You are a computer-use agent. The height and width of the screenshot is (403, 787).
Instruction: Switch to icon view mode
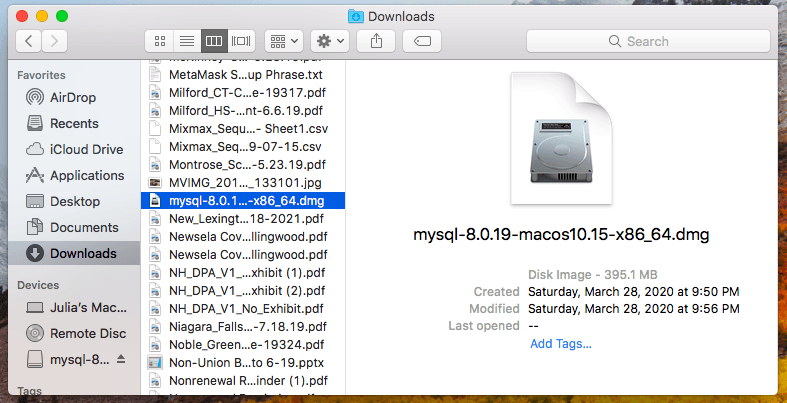pos(159,41)
